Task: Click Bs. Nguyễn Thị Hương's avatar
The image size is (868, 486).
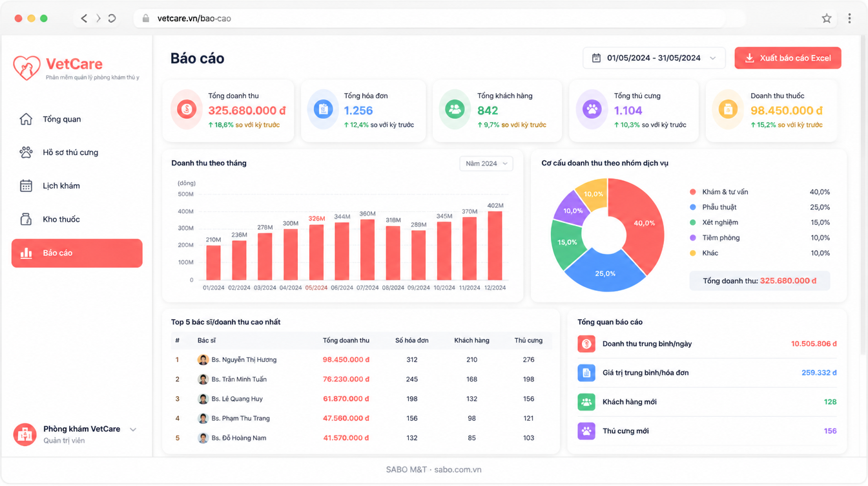Action: click(203, 360)
